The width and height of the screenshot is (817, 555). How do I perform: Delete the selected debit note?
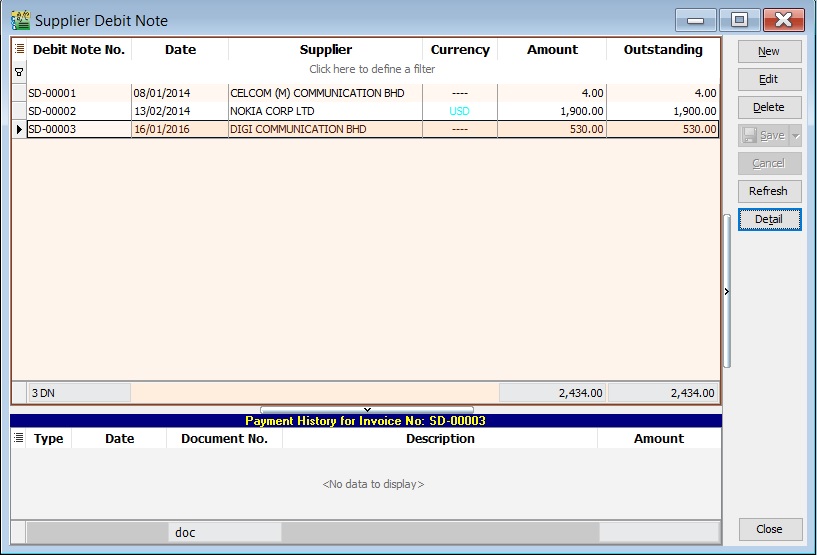(x=769, y=107)
